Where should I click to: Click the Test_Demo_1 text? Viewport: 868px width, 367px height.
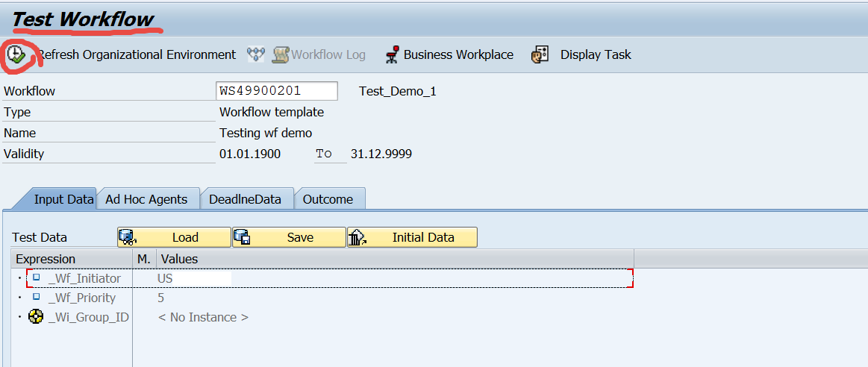pos(398,91)
